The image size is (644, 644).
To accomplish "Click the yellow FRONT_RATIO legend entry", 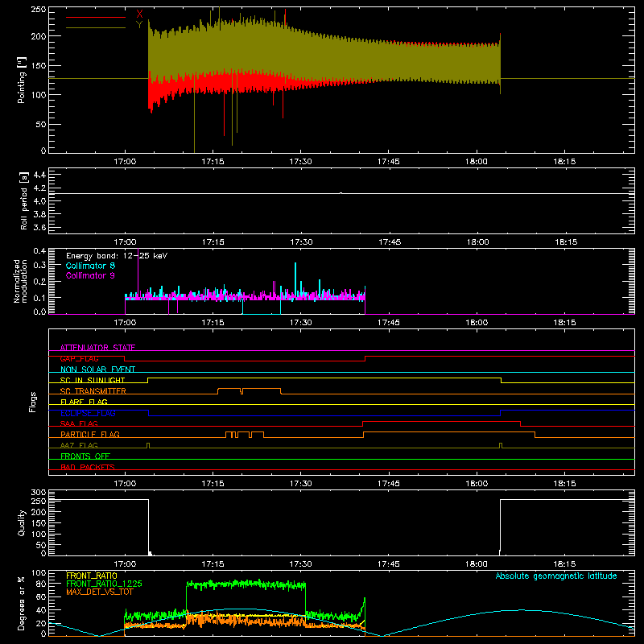I will point(92,576).
